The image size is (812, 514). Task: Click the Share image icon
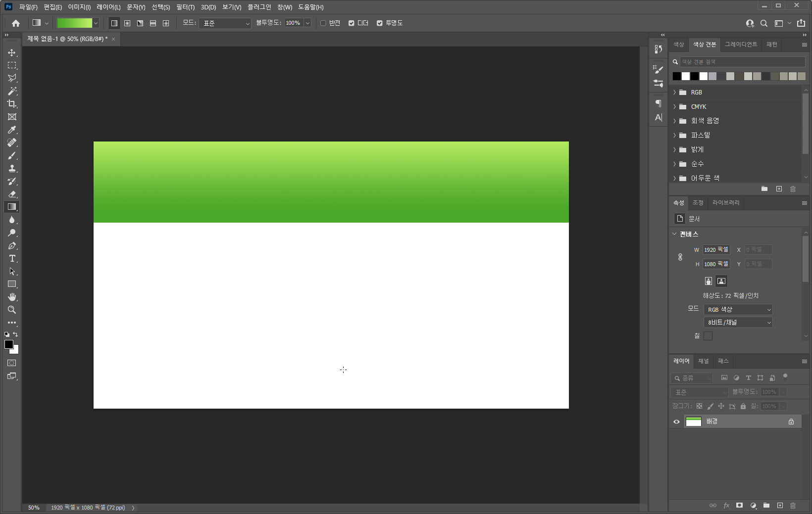tap(801, 23)
